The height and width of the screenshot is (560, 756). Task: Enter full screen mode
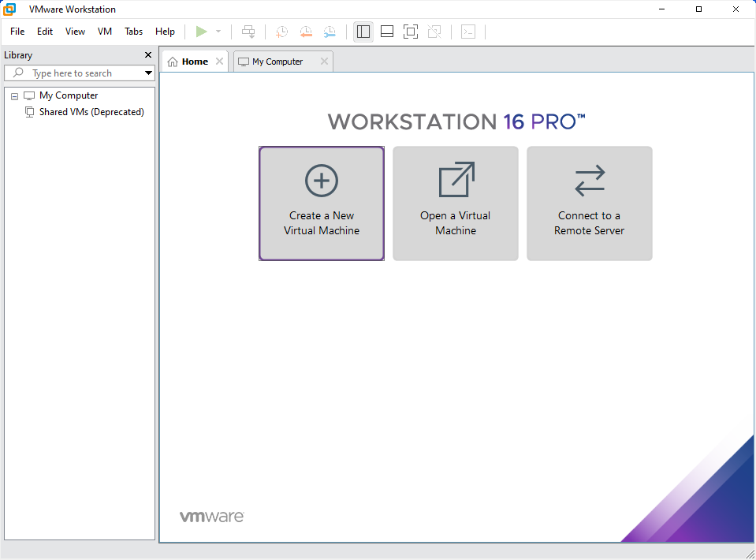pos(410,32)
